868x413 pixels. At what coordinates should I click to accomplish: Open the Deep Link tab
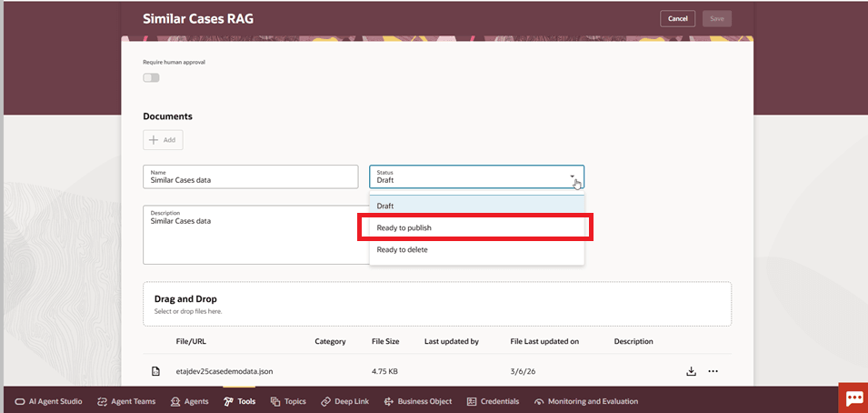(344, 401)
